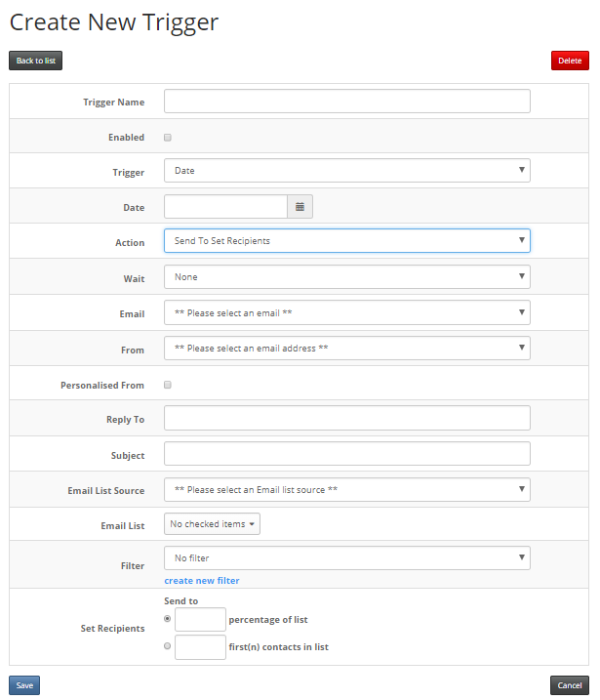Expand the From email address dropdown
The height and width of the screenshot is (700, 600).
tap(347, 349)
